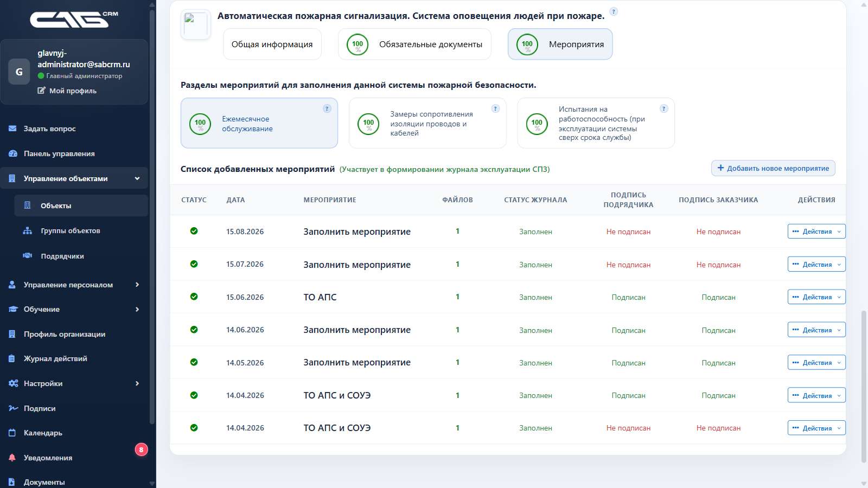Click the СТАТУС ЖУРНАЛА column header
The image size is (868, 488).
click(535, 200)
